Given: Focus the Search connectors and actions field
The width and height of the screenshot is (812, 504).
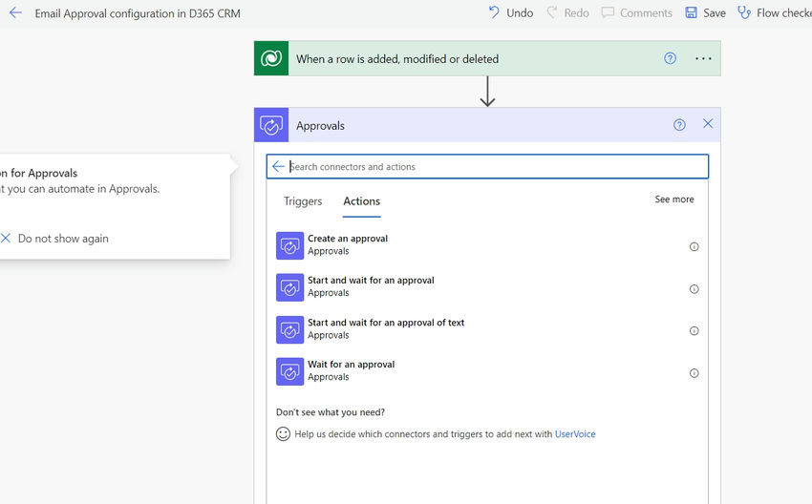Looking at the screenshot, I should coord(497,166).
